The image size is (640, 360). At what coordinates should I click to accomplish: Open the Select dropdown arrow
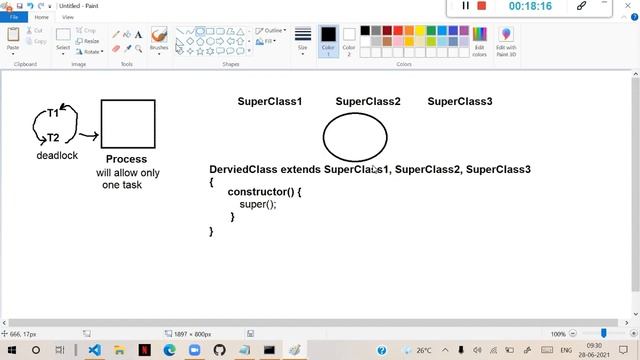coord(63,54)
